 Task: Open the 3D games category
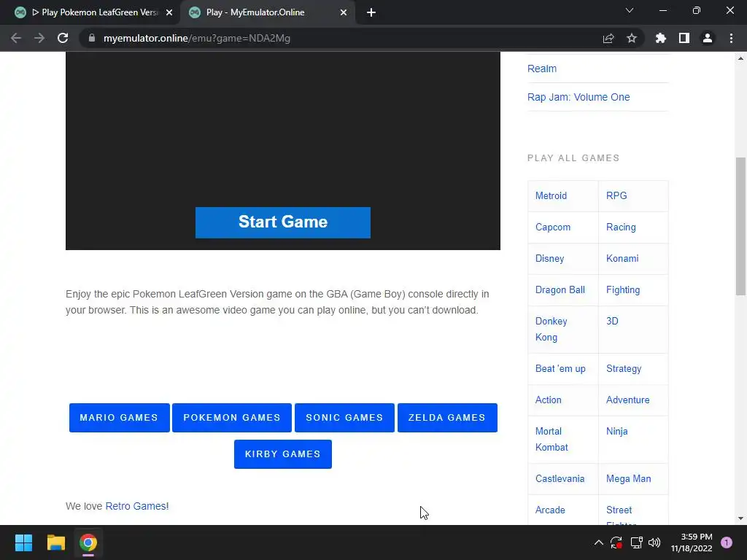click(x=612, y=321)
